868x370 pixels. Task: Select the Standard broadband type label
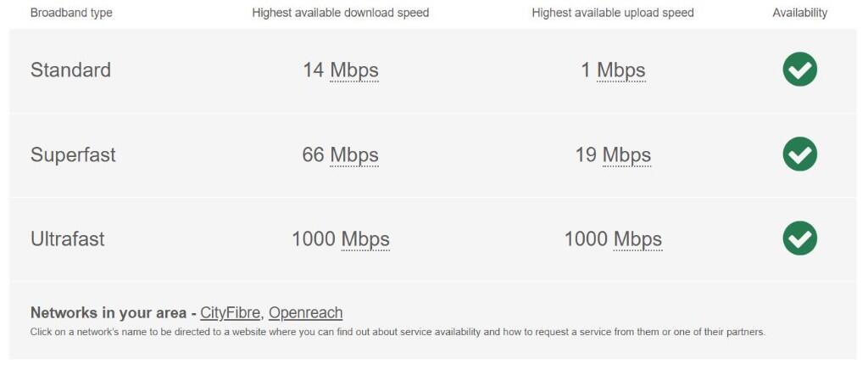[x=70, y=70]
